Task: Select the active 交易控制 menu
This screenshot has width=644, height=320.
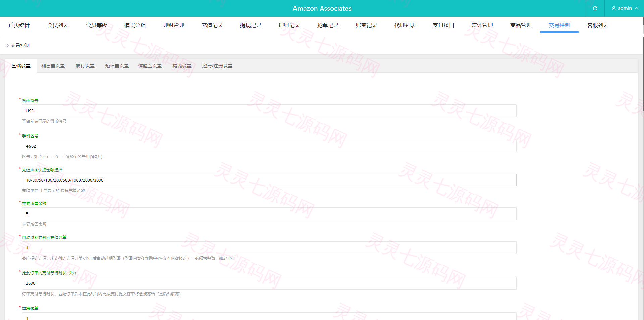Action: 559,25
